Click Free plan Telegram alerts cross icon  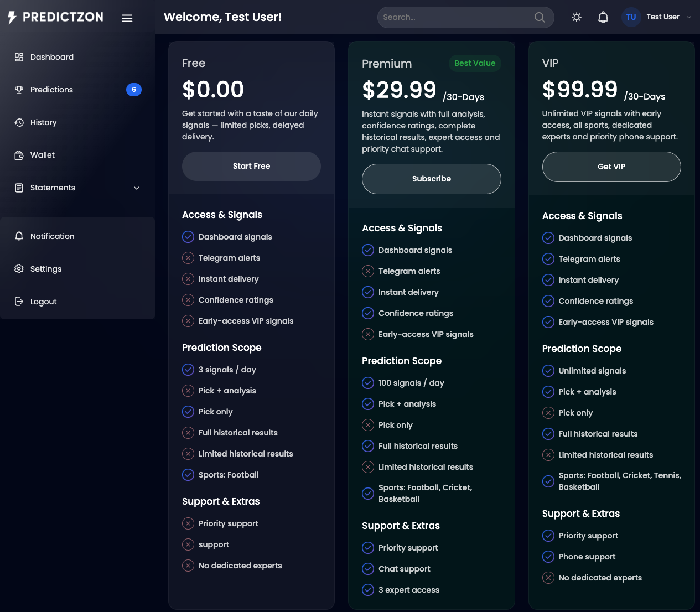pos(188,258)
